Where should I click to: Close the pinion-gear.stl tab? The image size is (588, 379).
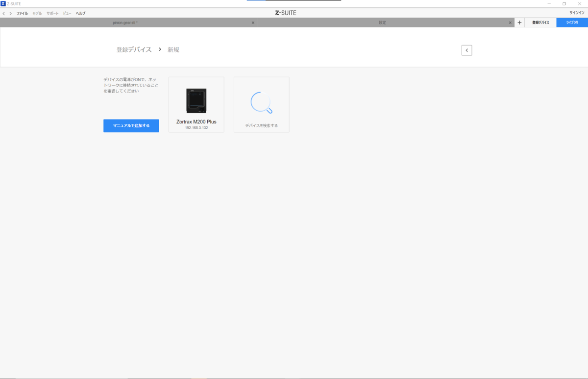coord(253,23)
